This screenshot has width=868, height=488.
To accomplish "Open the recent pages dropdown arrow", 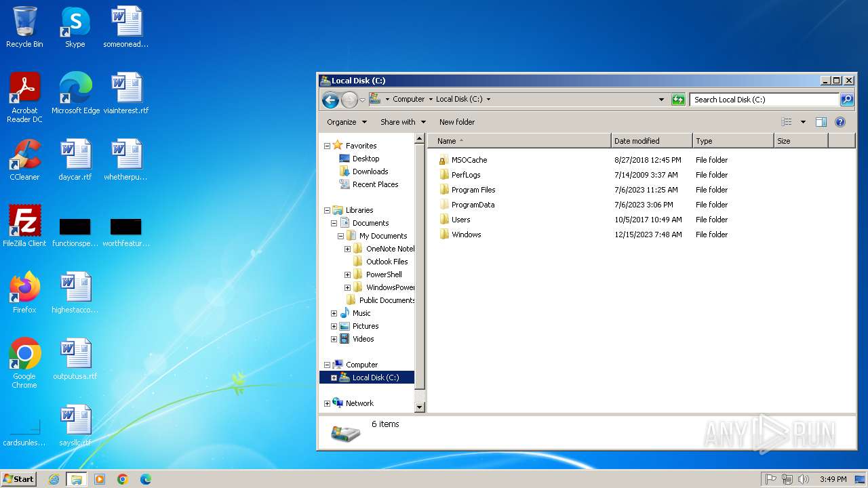I will 362,100.
